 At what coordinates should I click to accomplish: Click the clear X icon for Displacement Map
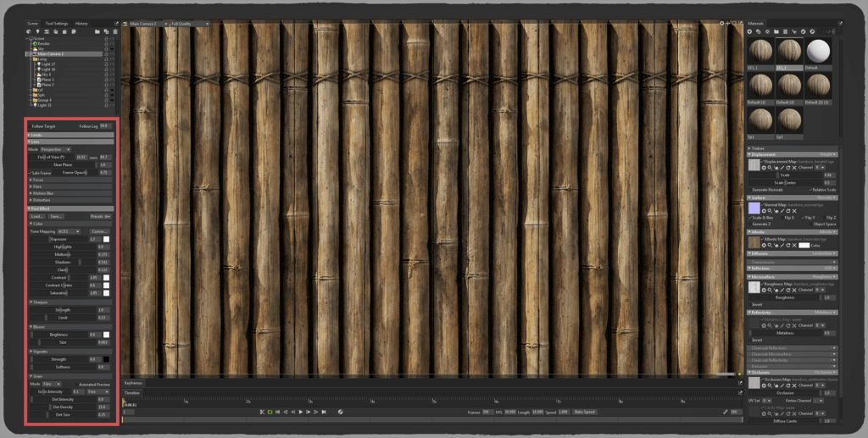pos(793,168)
